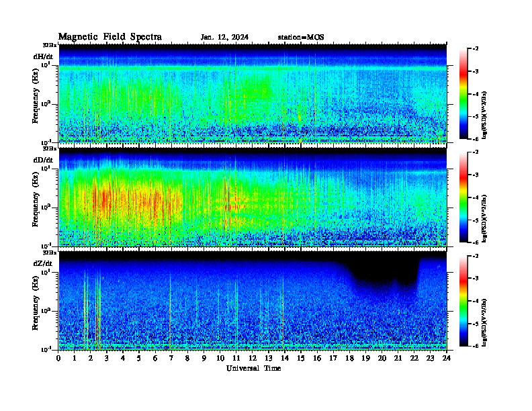
Task: Click hour "24" on the time axis
Action: [447, 358]
